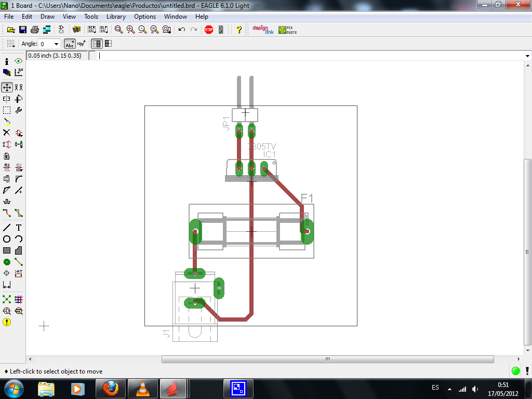Image resolution: width=532 pixels, height=399 pixels.
Task: Open the Tools menu
Action: point(91,17)
